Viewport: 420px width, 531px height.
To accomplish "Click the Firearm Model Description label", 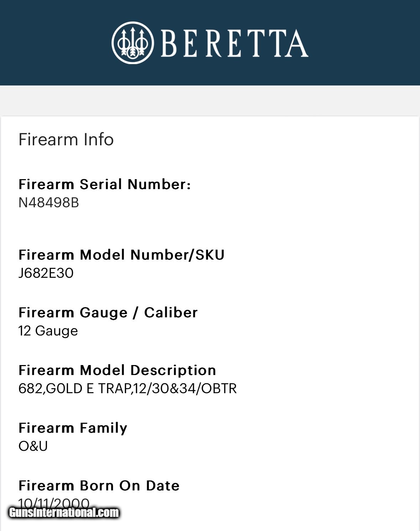I will [x=117, y=370].
